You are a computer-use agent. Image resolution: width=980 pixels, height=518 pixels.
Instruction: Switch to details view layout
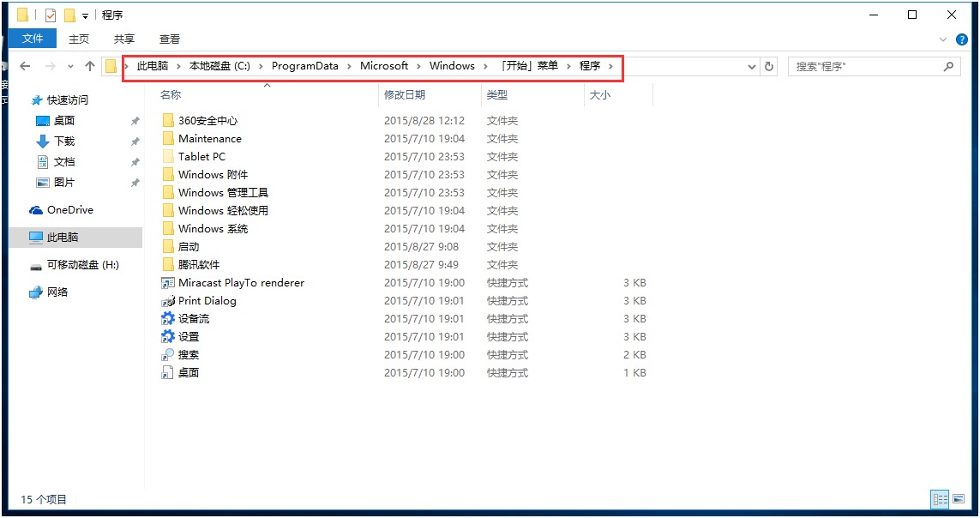[x=940, y=499]
